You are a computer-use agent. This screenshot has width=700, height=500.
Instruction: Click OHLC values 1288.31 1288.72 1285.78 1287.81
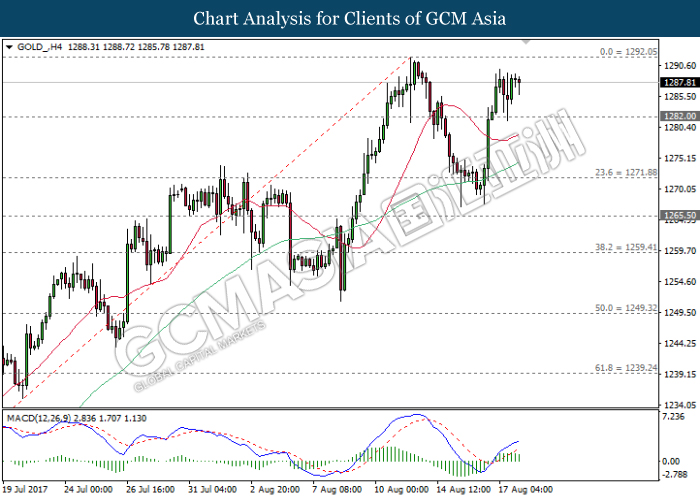point(136,47)
